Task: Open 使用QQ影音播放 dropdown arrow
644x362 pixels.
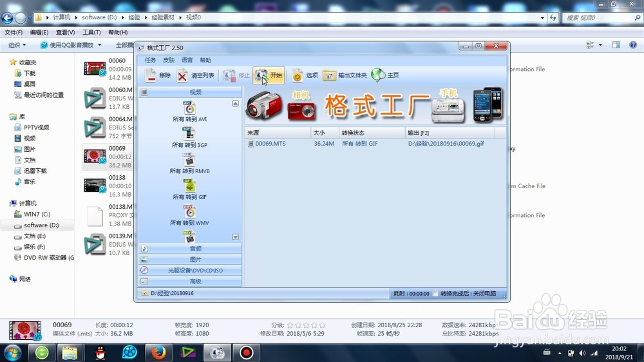Action: (x=99, y=45)
